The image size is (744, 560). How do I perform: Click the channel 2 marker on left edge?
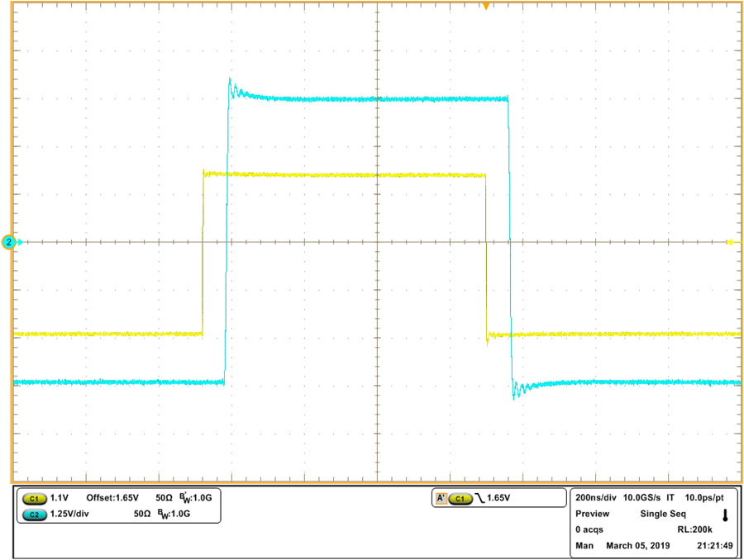[7, 243]
